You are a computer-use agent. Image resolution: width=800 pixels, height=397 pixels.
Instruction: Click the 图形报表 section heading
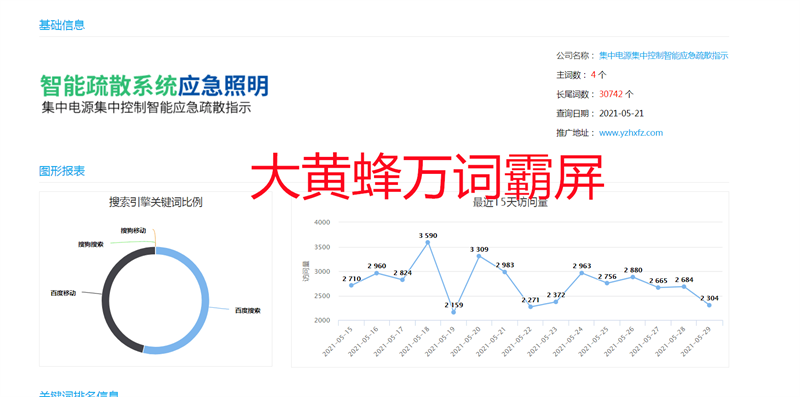[x=62, y=171]
